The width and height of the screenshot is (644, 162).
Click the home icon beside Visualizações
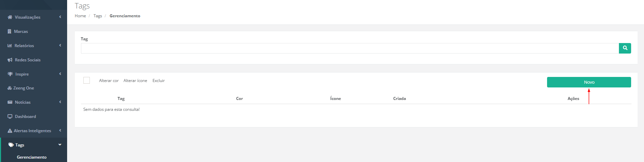[10, 17]
